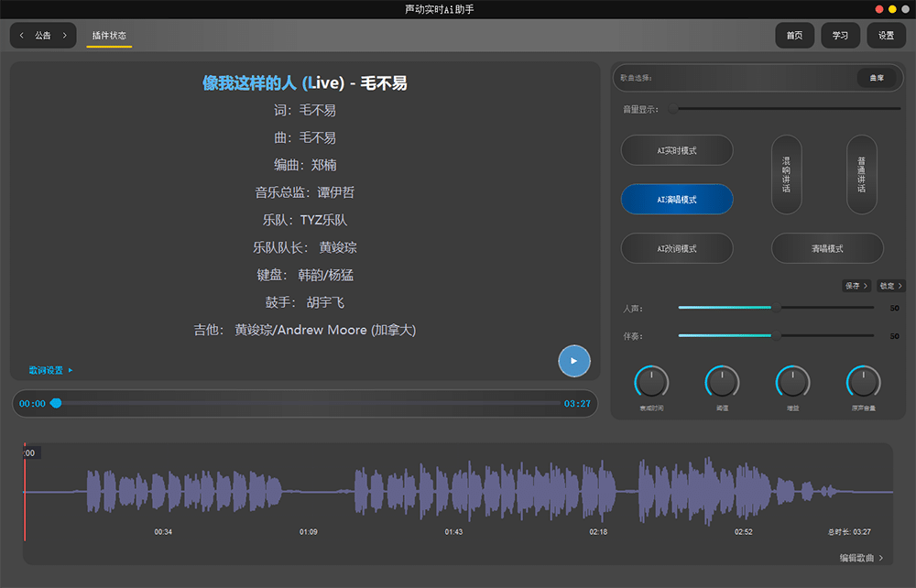Open the 锁定 dropdown

point(891,286)
